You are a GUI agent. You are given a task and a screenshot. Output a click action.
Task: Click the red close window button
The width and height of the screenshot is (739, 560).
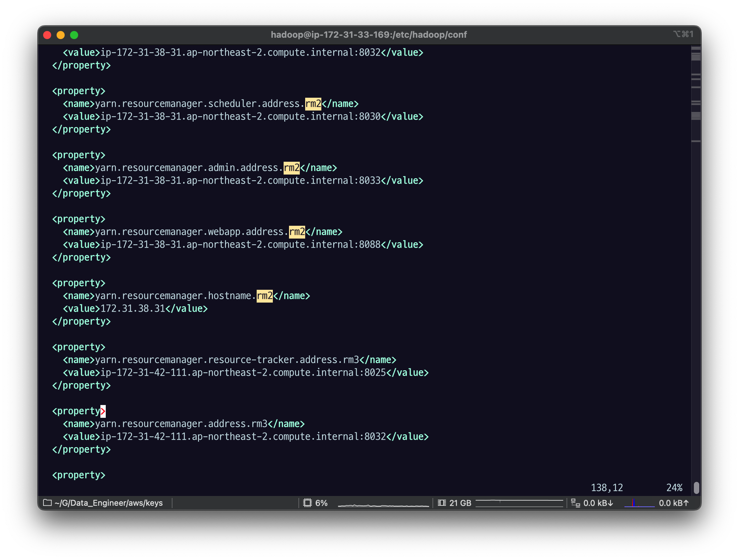click(x=47, y=35)
